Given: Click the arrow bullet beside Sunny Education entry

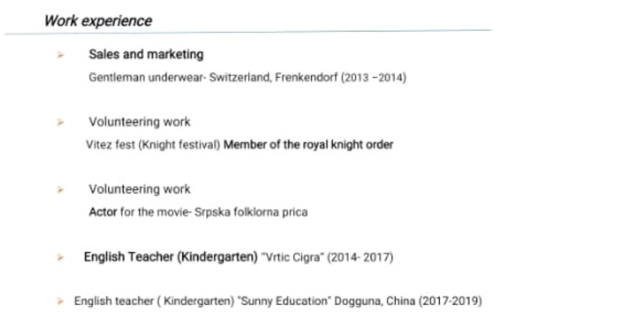Looking at the screenshot, I should [x=60, y=302].
